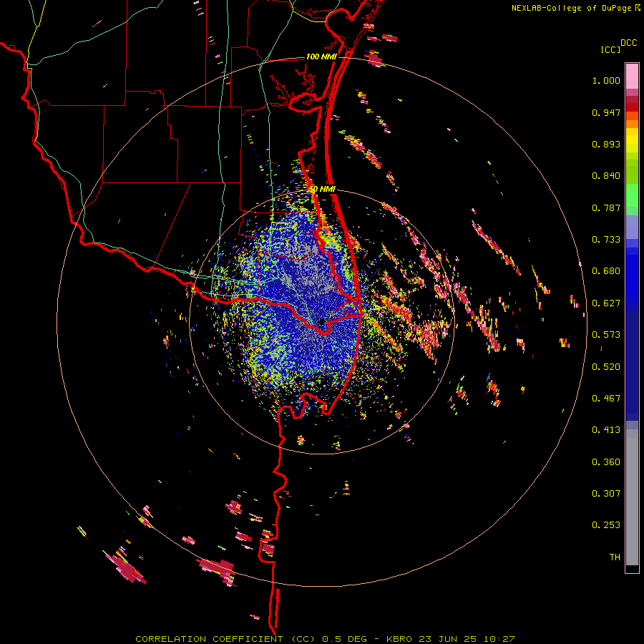
Task: Click the [CC] legend label
Action: (x=610, y=49)
